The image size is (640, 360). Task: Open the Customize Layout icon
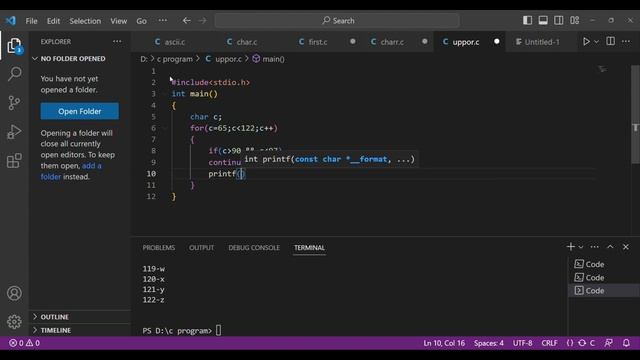575,20
